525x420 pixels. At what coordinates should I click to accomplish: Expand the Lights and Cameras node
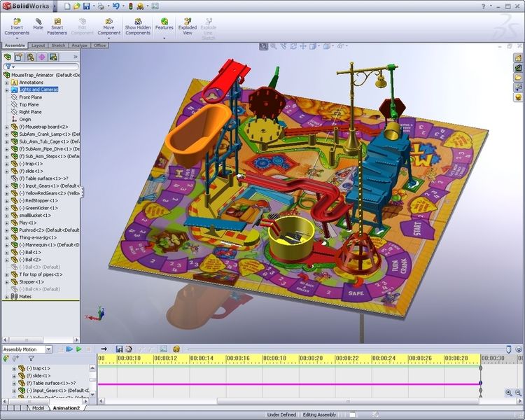click(x=7, y=90)
